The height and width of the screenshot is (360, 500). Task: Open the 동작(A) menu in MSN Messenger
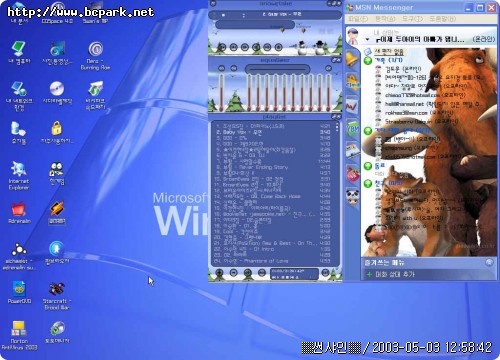click(x=385, y=19)
